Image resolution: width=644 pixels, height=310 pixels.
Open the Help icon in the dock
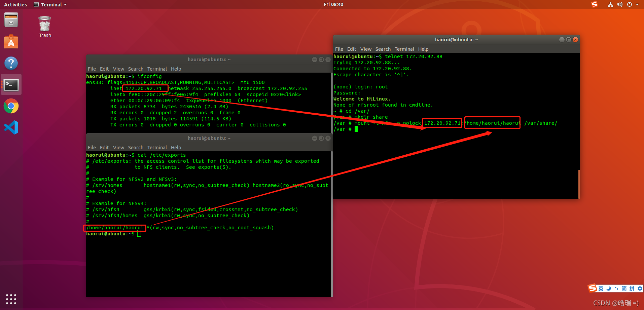coord(11,63)
